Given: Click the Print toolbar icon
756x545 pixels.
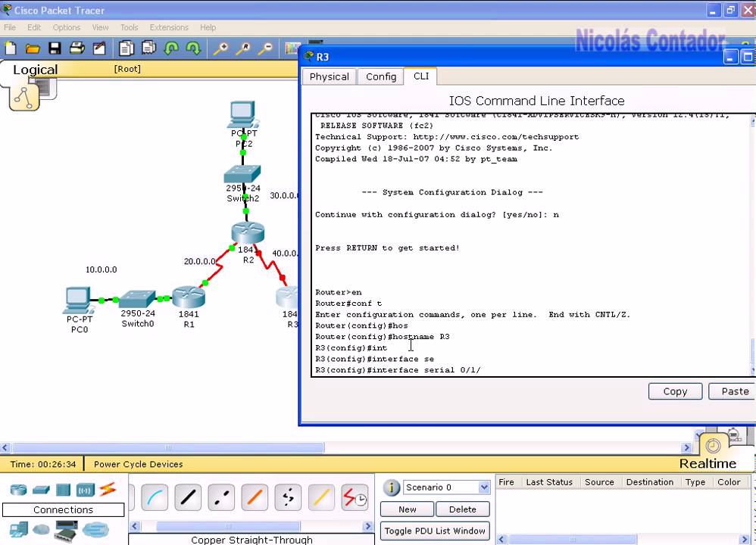Looking at the screenshot, I should click(x=77, y=48).
